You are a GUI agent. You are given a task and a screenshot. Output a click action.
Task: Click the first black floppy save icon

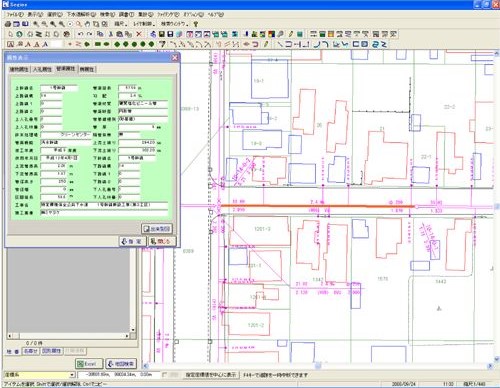(162, 34)
